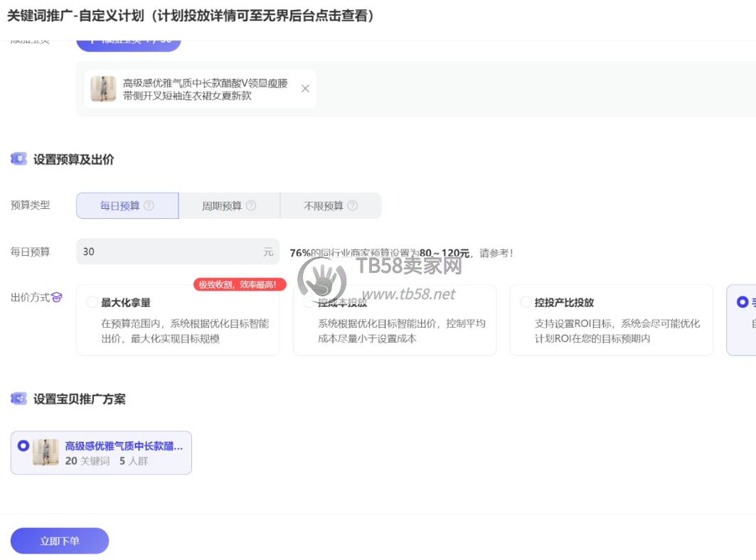
Task: Remove the added dress product with the × icon
Action: pyautogui.click(x=304, y=88)
